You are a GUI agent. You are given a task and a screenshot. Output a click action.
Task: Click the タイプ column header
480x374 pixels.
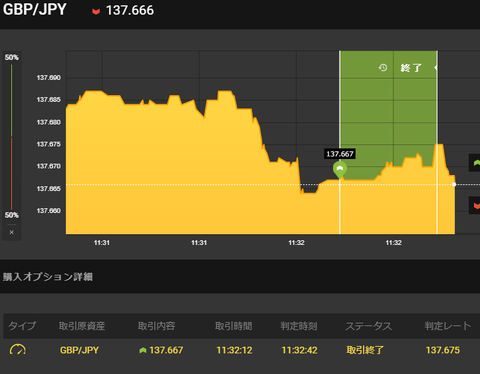[22, 326]
